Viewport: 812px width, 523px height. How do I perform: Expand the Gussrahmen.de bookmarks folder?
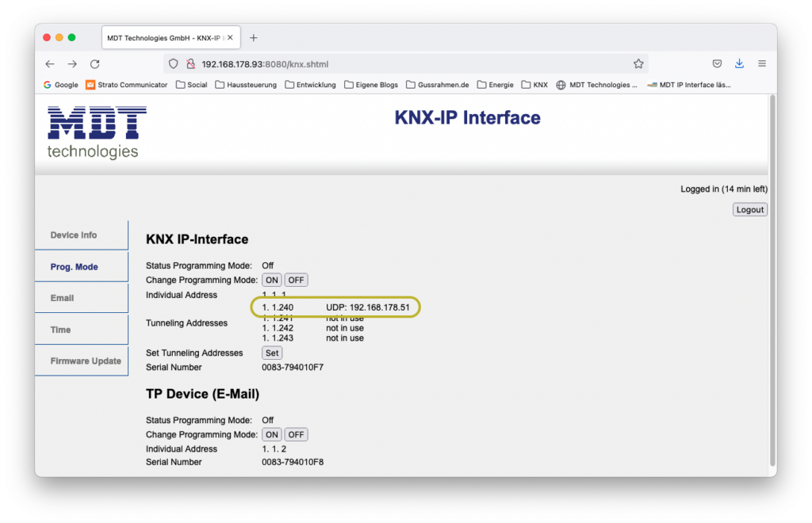pos(438,85)
